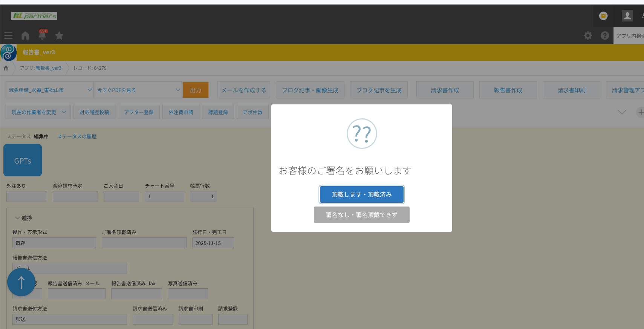This screenshot has width=644, height=329.
Task: Click the yellow mail icon in header
Action: (x=603, y=15)
